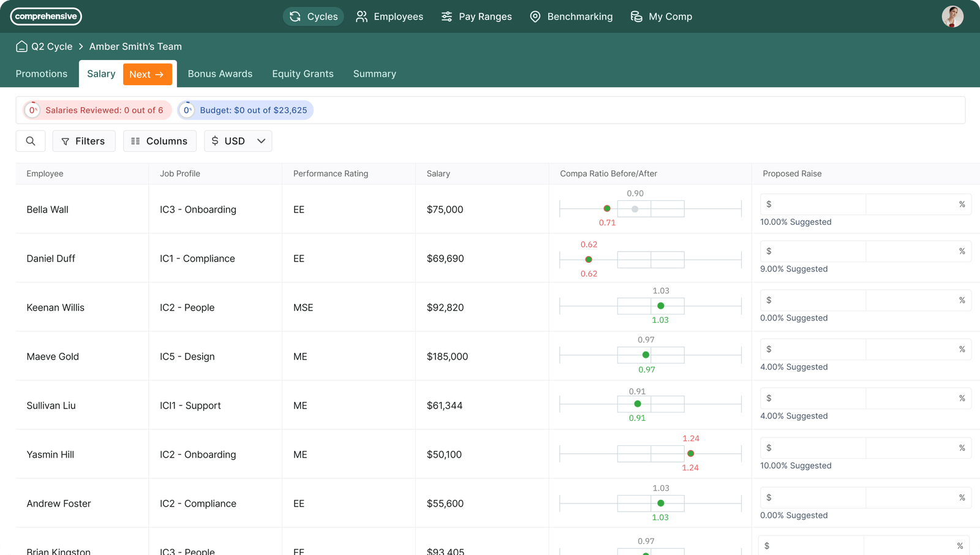980x555 pixels.
Task: Open the Equity Grants tab
Action: [x=303, y=74]
